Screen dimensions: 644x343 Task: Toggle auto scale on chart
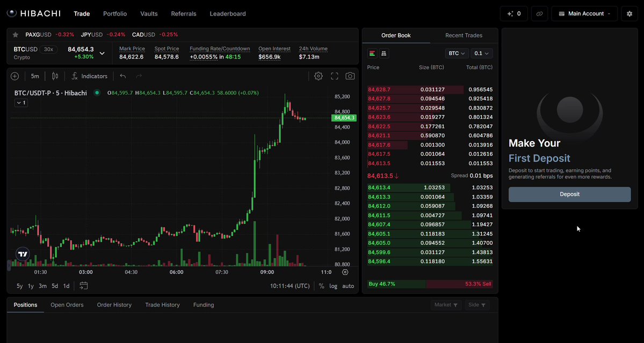(348, 286)
